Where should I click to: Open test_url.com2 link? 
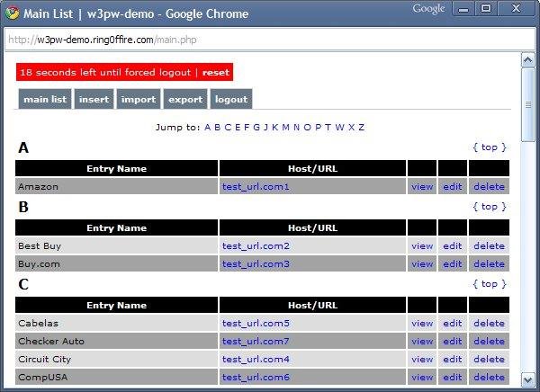pos(256,245)
